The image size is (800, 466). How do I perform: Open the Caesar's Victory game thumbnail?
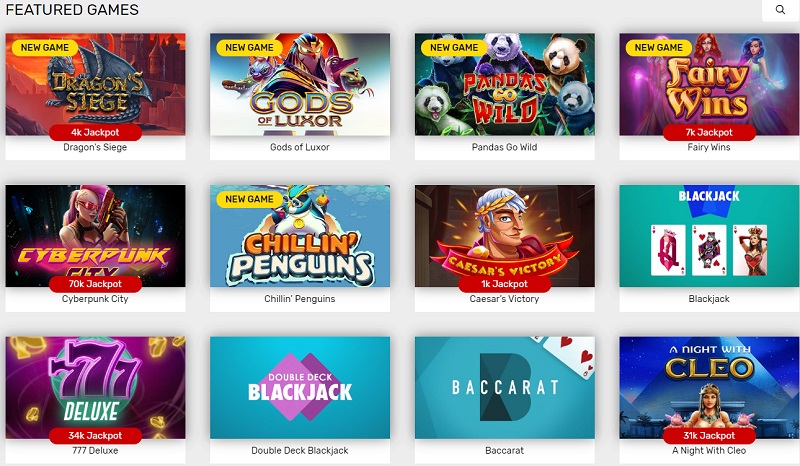tap(505, 236)
